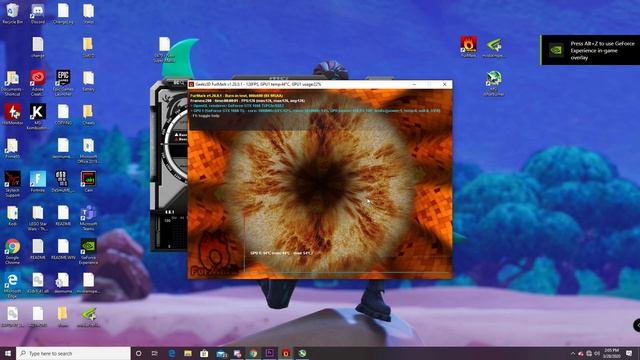
Task: Launch the Epic Games Launcher shortcut
Action: coord(63,82)
